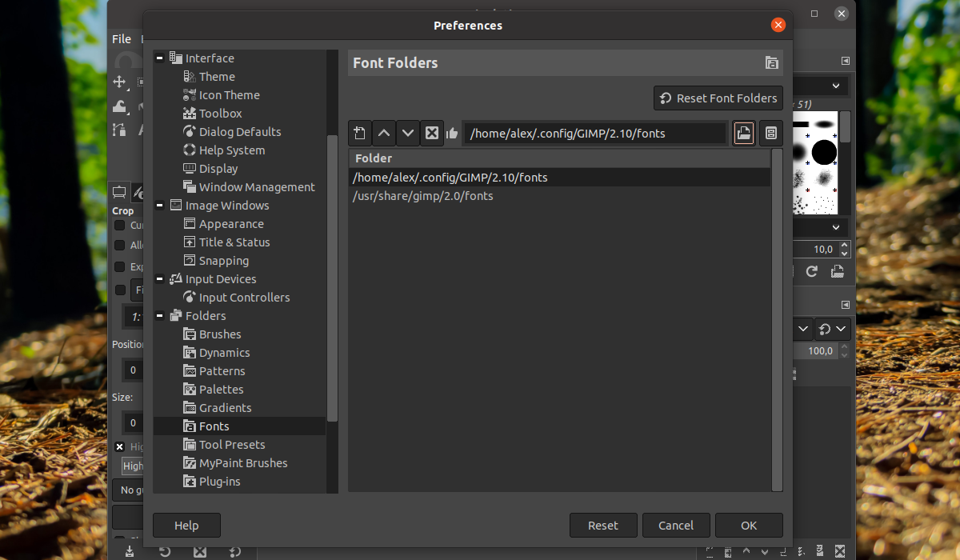Image resolution: width=960 pixels, height=560 pixels.
Task: Click the add new folder icon
Action: (x=360, y=134)
